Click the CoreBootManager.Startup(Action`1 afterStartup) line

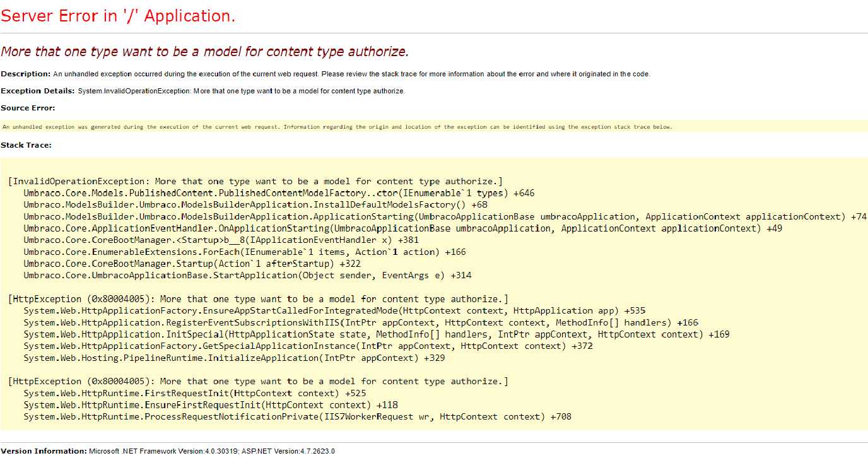coord(192,264)
